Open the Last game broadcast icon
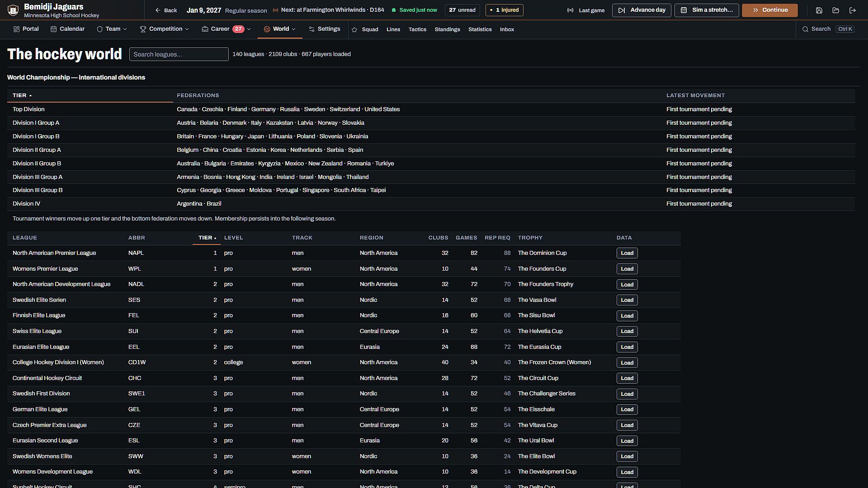The image size is (868, 488). tap(570, 10)
